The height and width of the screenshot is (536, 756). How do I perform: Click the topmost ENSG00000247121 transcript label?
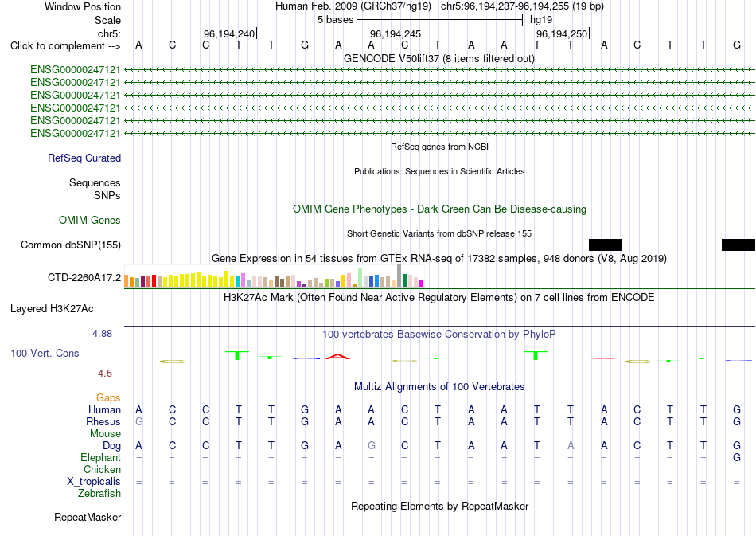point(76,70)
